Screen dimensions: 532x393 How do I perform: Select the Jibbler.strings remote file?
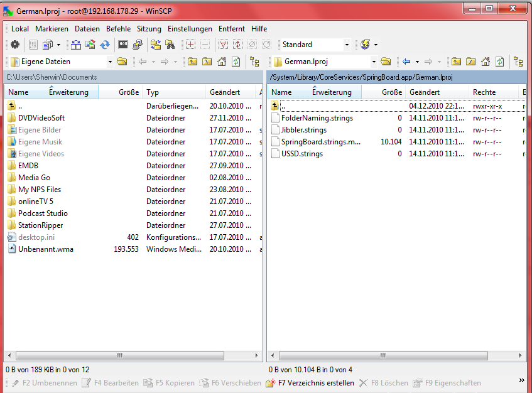[303, 130]
